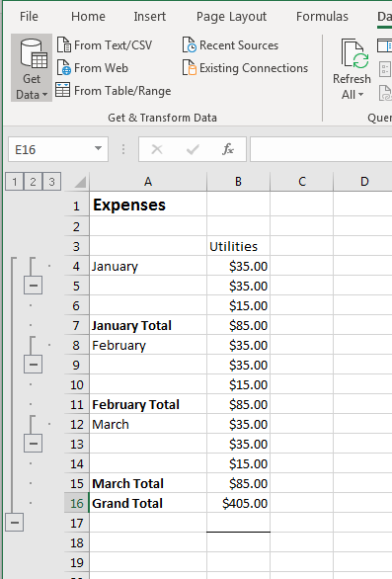Import data From Text/CSV
This screenshot has width=392, height=579.
(x=105, y=45)
